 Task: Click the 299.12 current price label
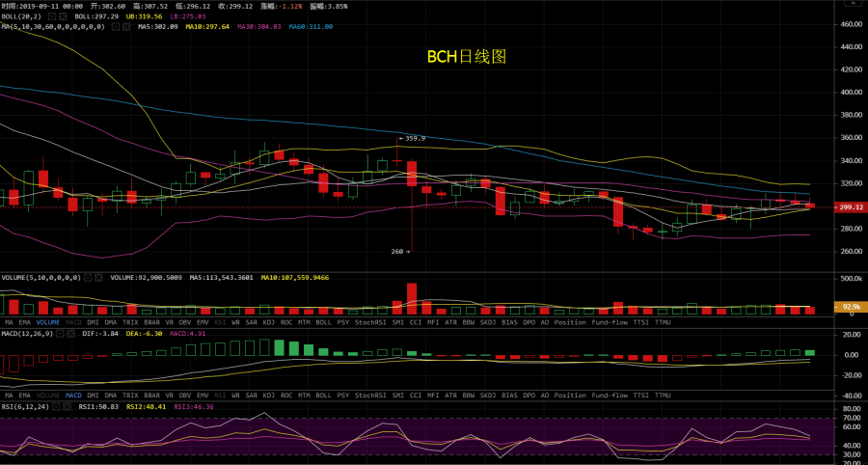click(850, 207)
